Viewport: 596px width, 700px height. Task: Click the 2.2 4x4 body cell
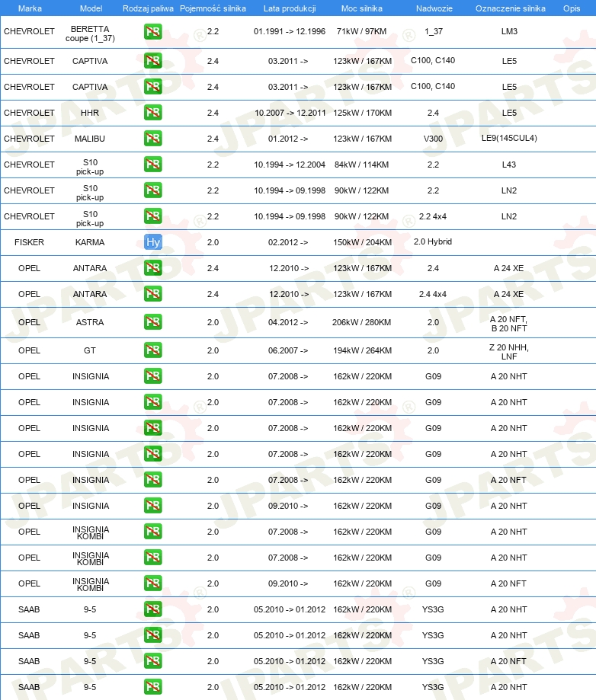[x=432, y=216]
